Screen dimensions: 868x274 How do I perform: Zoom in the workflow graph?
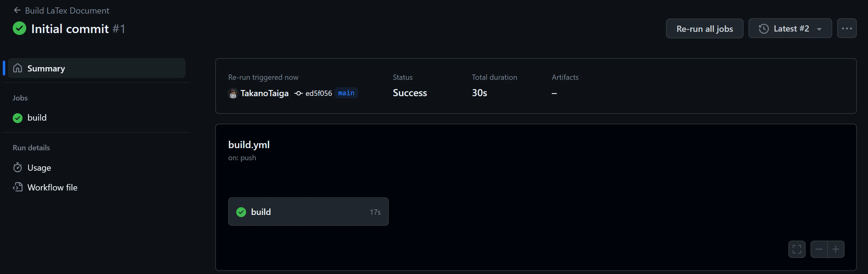coord(836,249)
